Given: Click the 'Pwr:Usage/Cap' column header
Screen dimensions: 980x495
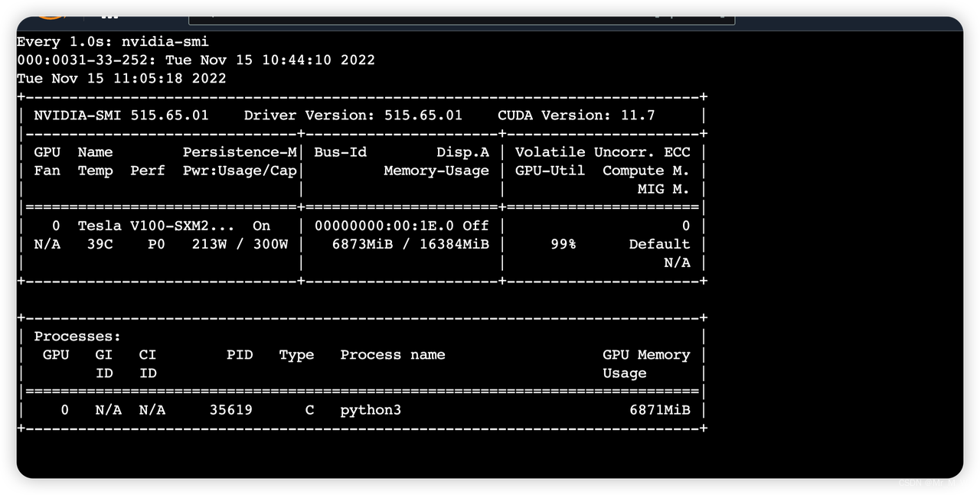Looking at the screenshot, I should 240,171.
